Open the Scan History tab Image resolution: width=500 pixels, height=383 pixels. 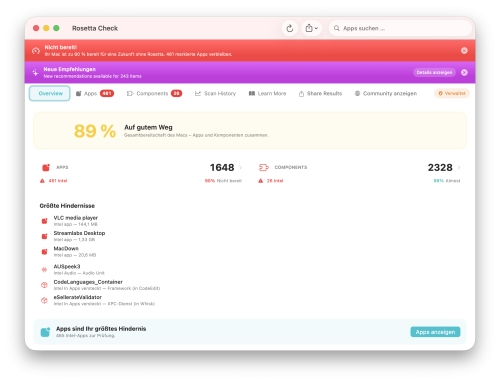pos(215,93)
